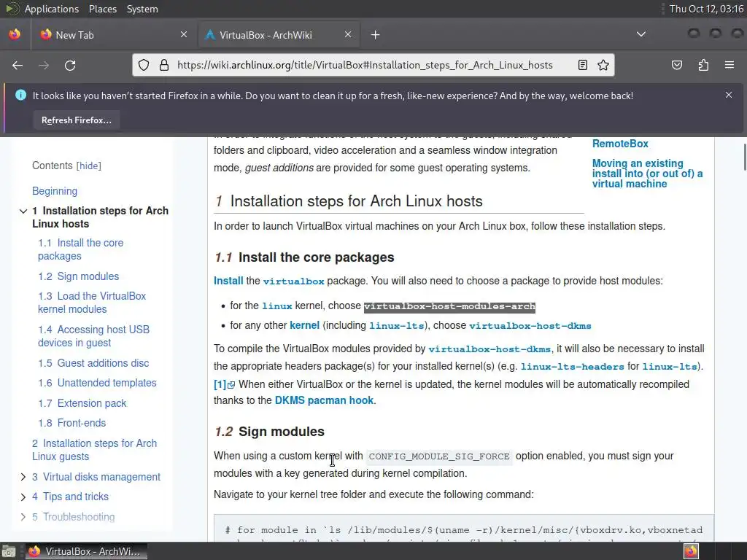Open the RemoteBox related article link
The height and width of the screenshot is (560, 747).
coord(620,144)
